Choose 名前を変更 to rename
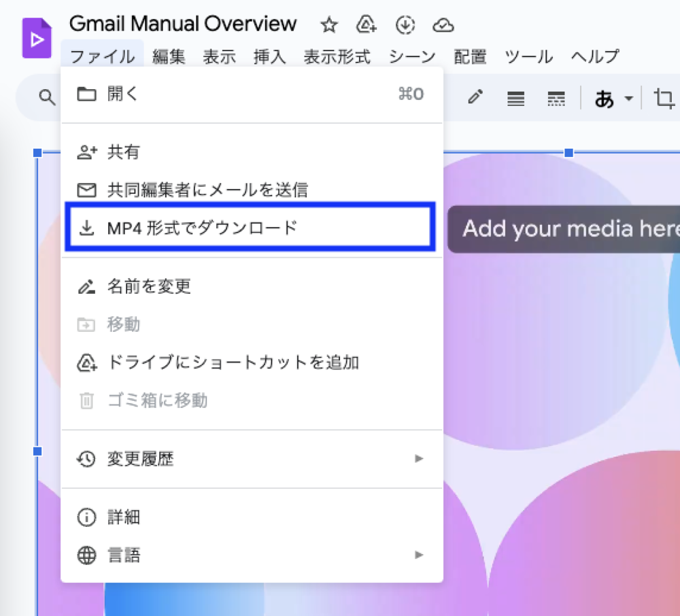Screen dimensions: 680x616 [252, 286]
